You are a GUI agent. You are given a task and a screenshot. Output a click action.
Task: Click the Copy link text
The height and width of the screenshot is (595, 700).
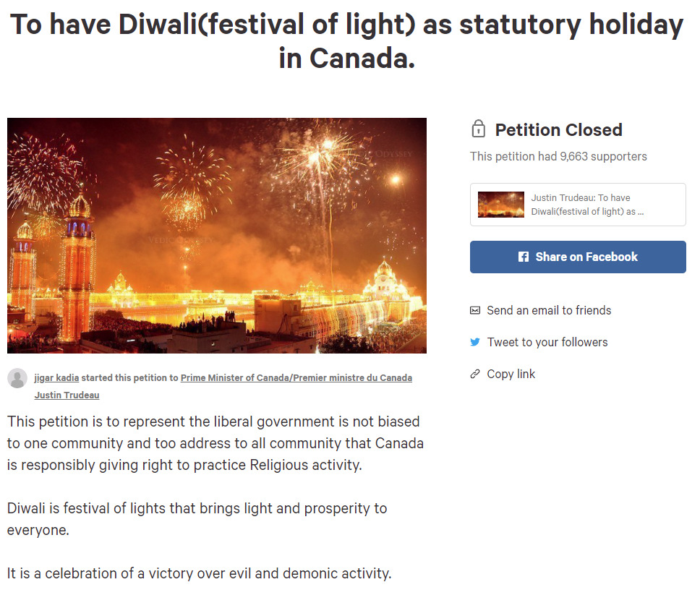[x=511, y=374]
